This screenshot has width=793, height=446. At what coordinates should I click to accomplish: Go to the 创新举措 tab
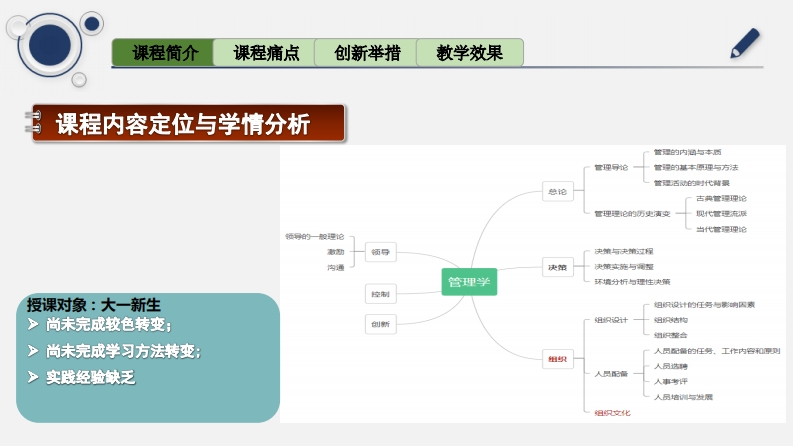(366, 53)
